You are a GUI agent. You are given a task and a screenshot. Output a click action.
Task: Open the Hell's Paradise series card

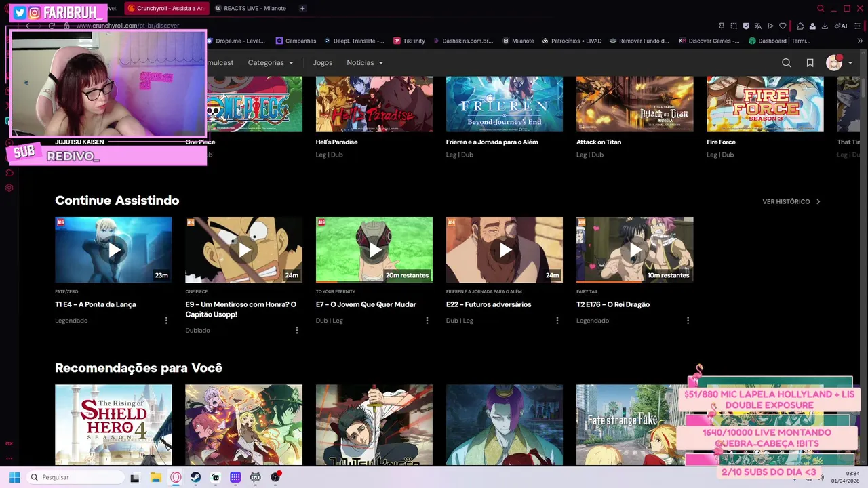[x=374, y=104]
